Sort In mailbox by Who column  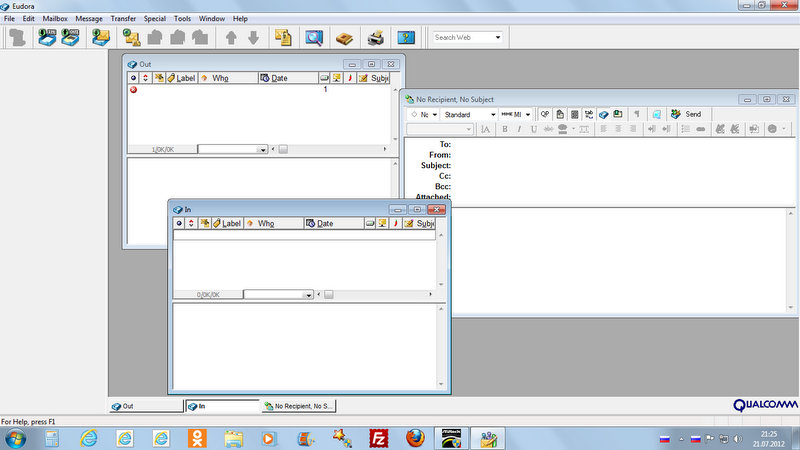273,223
